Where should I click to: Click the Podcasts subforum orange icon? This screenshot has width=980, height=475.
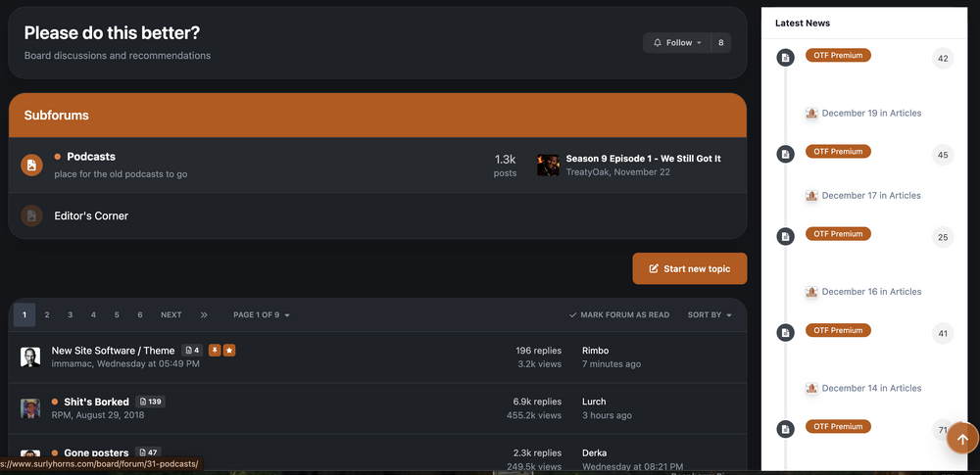[31, 166]
